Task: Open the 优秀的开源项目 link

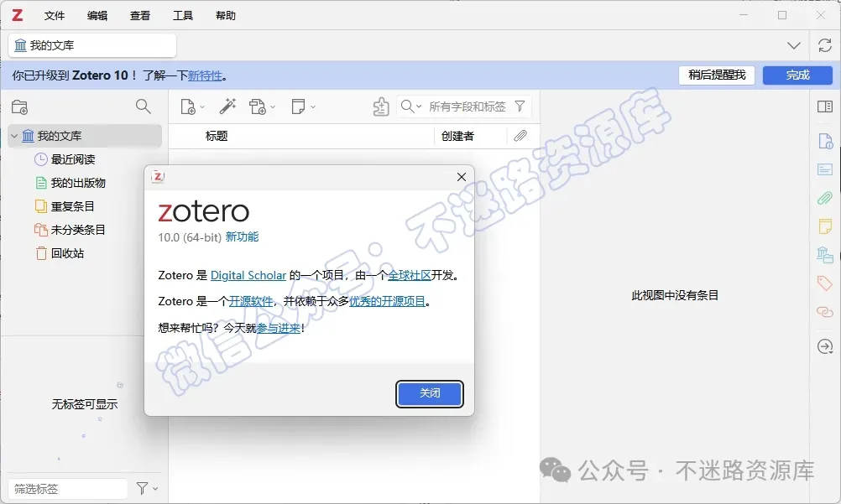Action: point(387,301)
